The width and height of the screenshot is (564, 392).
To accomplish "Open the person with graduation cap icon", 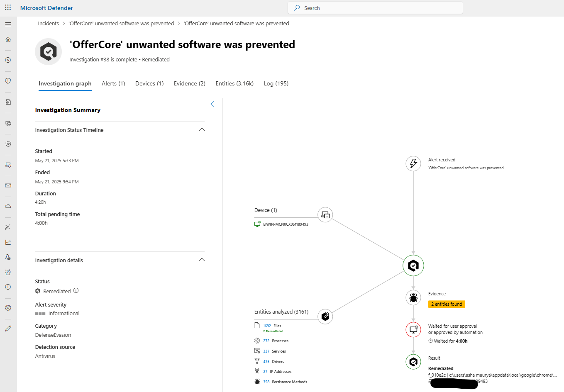I will (8, 257).
